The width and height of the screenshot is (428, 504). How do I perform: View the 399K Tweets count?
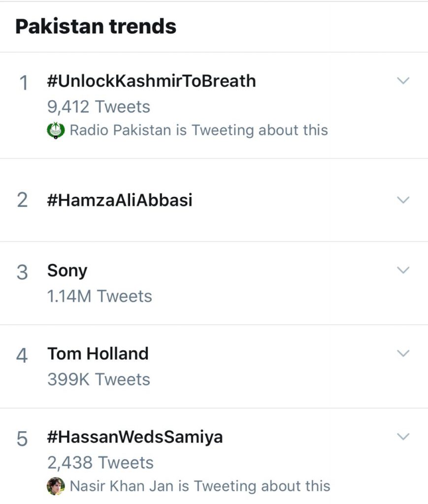tap(99, 379)
